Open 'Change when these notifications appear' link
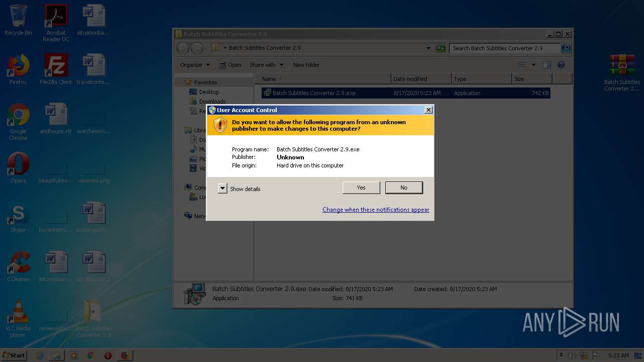 click(x=376, y=210)
